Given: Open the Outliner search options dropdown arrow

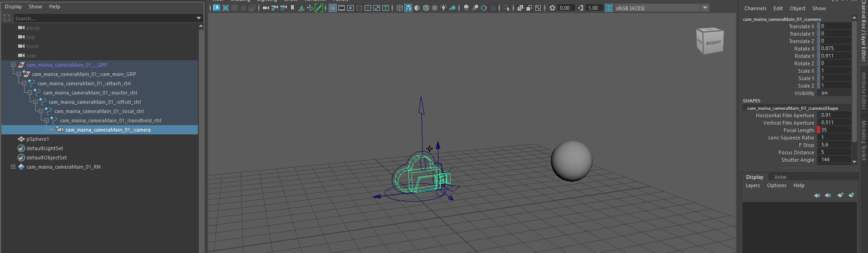Looking at the screenshot, I should click(199, 19).
